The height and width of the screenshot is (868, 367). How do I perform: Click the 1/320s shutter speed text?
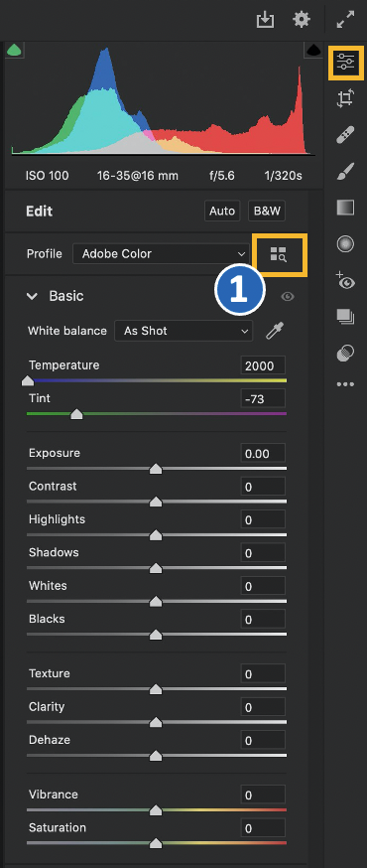283,176
